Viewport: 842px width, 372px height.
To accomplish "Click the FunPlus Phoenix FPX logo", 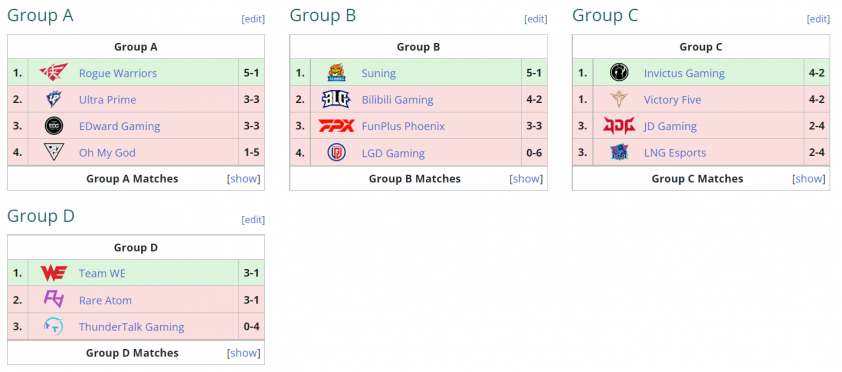I will tap(336, 126).
